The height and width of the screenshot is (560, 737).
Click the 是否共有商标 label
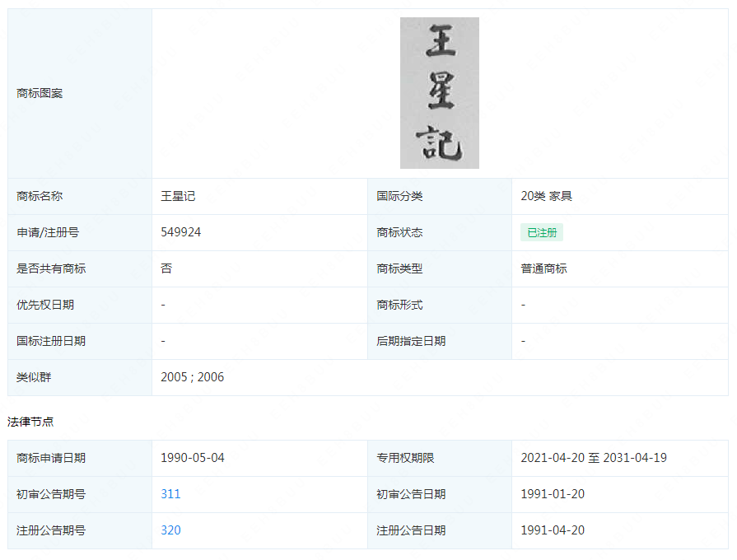[x=51, y=268]
